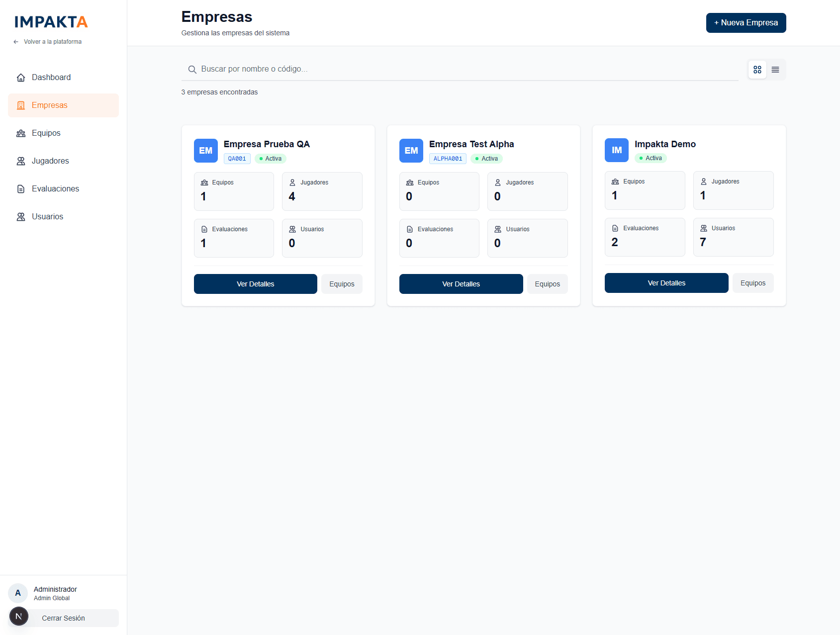
Task: Click the back arrow to platform
Action: [x=16, y=42]
